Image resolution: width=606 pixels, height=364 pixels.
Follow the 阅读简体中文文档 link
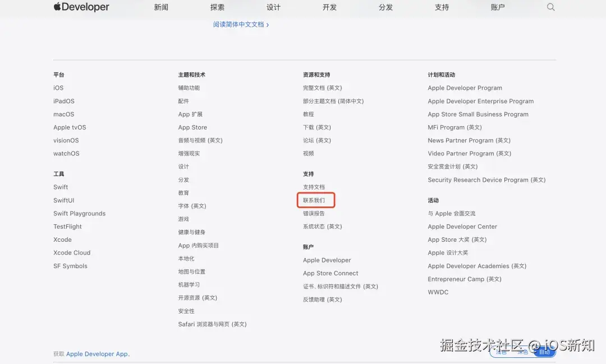click(241, 24)
